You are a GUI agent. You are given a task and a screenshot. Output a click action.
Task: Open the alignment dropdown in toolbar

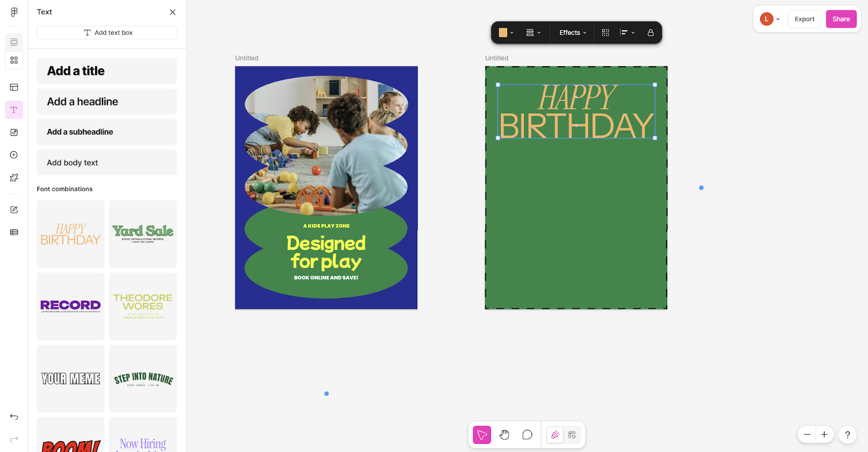click(627, 33)
